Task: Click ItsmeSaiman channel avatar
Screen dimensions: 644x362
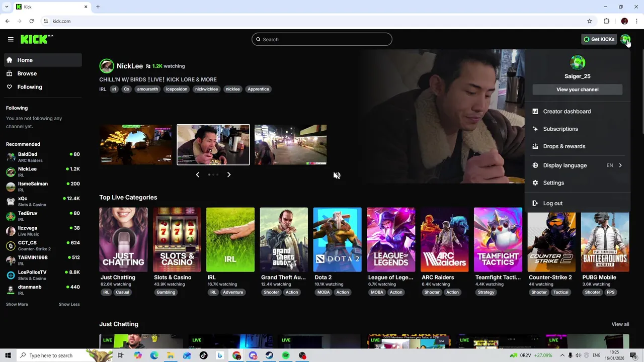Action: (11, 187)
